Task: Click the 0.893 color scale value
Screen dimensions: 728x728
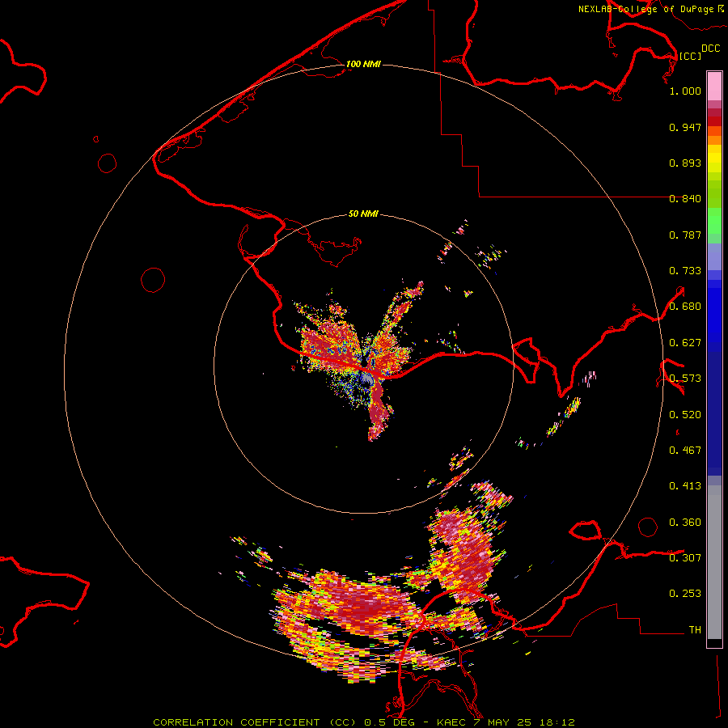Action: click(685, 163)
